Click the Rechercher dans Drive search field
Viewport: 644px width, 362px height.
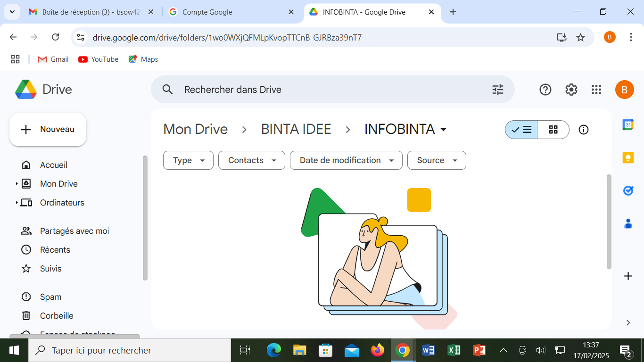(330, 90)
